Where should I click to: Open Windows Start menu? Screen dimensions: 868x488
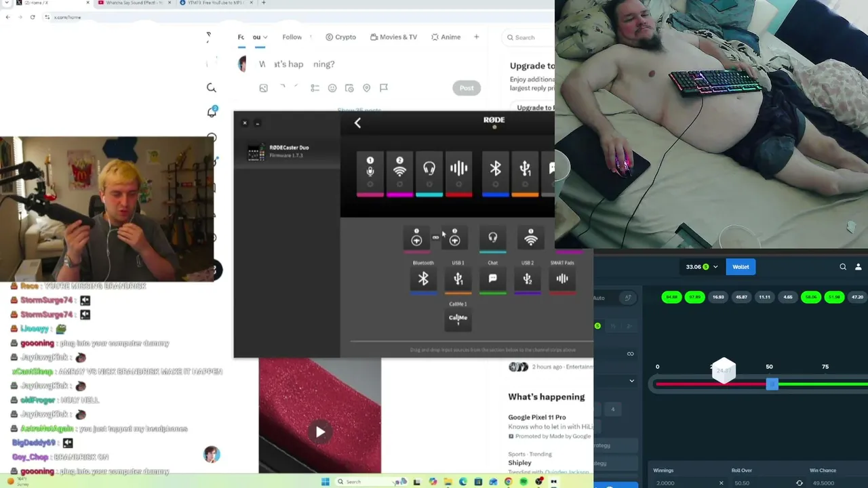pos(325,482)
